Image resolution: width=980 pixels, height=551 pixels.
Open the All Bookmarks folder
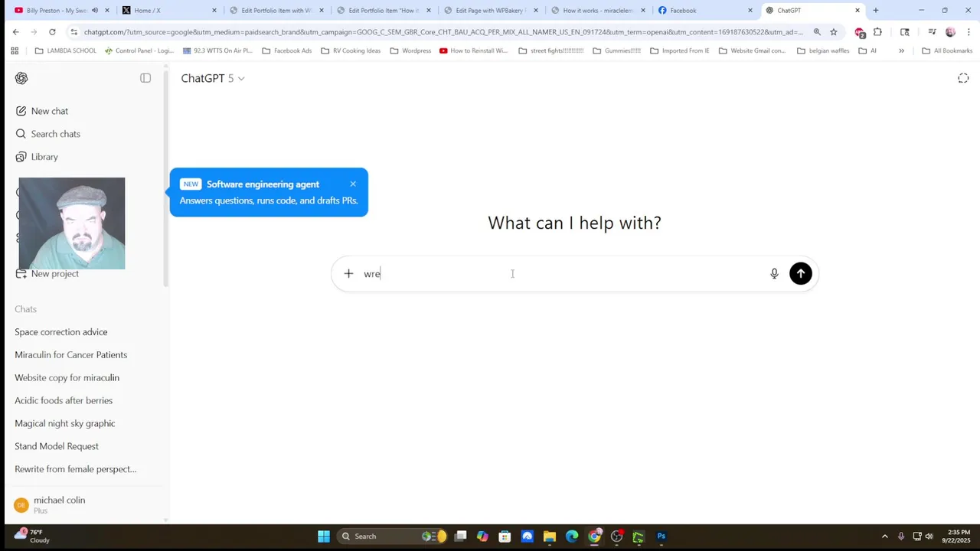click(x=947, y=51)
